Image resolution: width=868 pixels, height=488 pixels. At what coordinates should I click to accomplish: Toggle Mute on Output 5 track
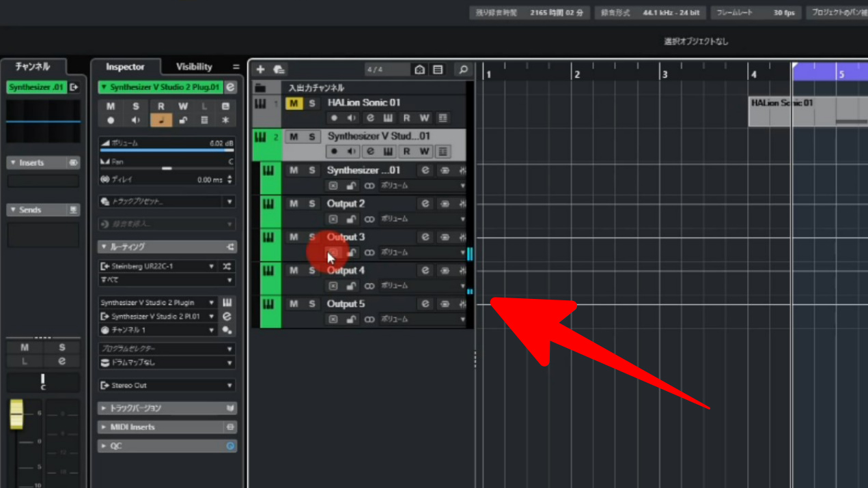[294, 304]
